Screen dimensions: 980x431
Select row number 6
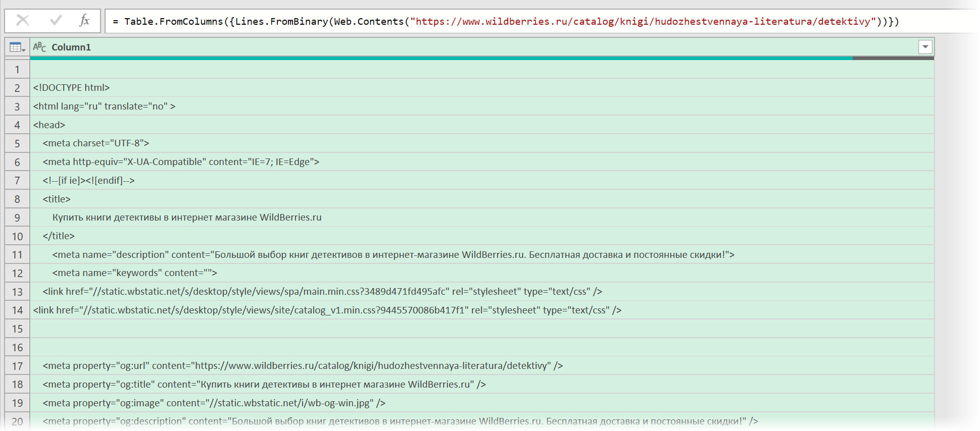pyautogui.click(x=17, y=162)
